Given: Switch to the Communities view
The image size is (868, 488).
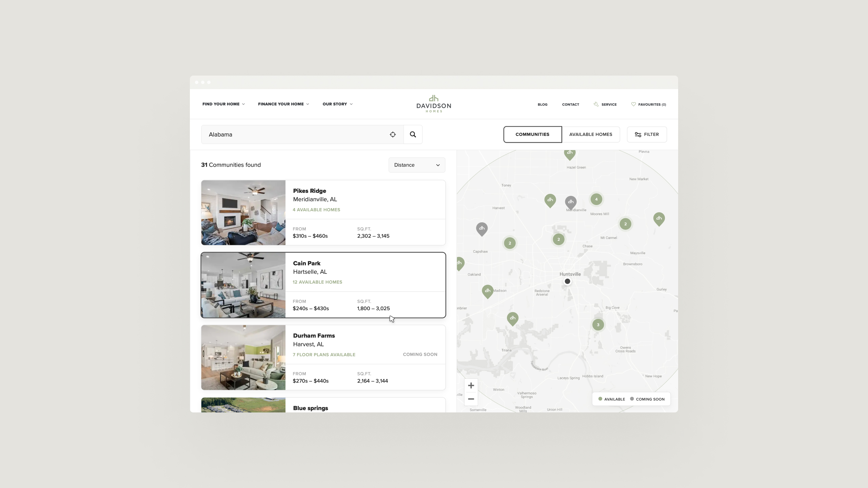Looking at the screenshot, I should [532, 135].
